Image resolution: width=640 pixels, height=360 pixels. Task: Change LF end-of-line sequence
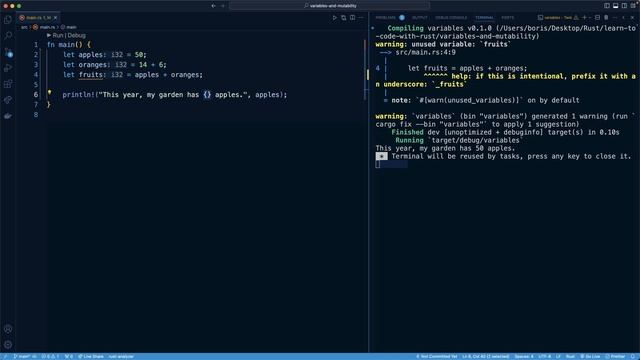[x=558, y=356]
